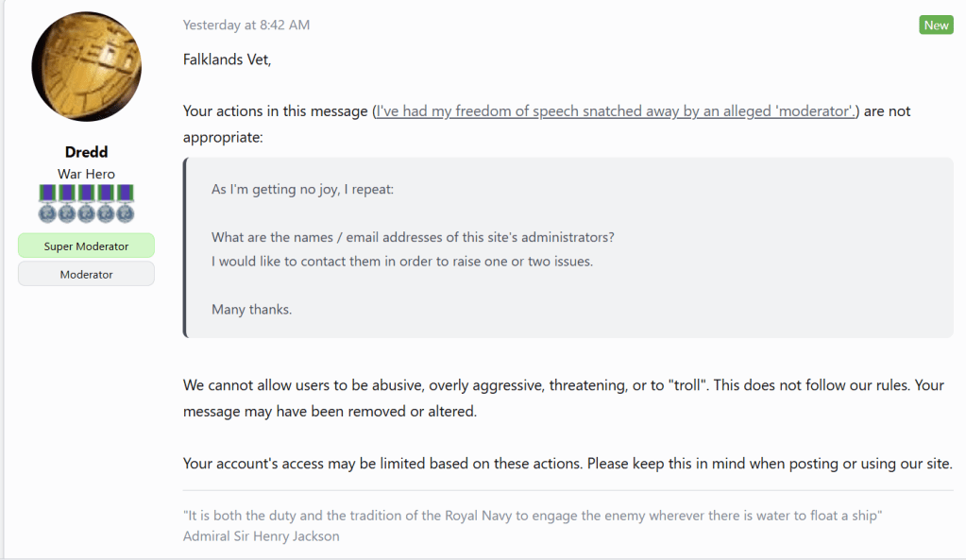Click the fourth medal icon in the row
The width and height of the screenshot is (966, 560).
106,203
